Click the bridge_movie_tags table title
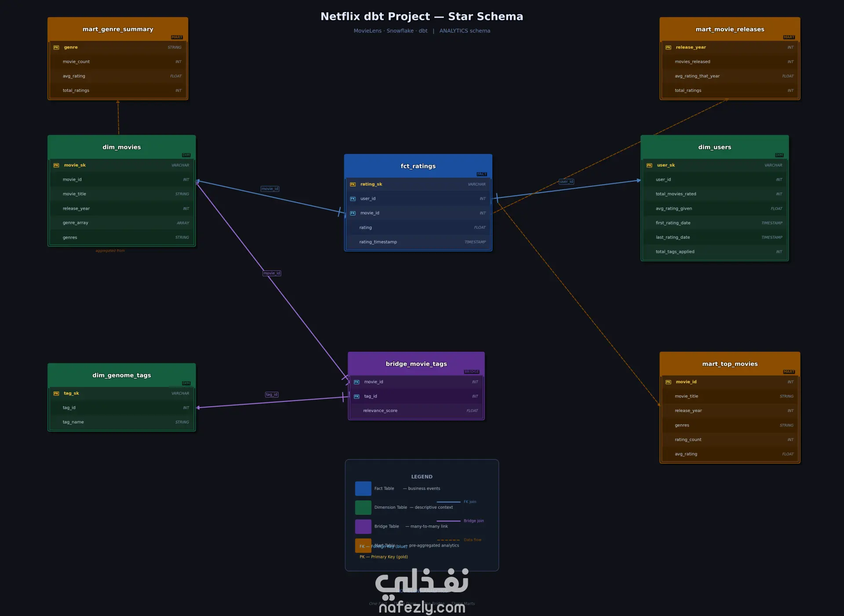 (416, 364)
